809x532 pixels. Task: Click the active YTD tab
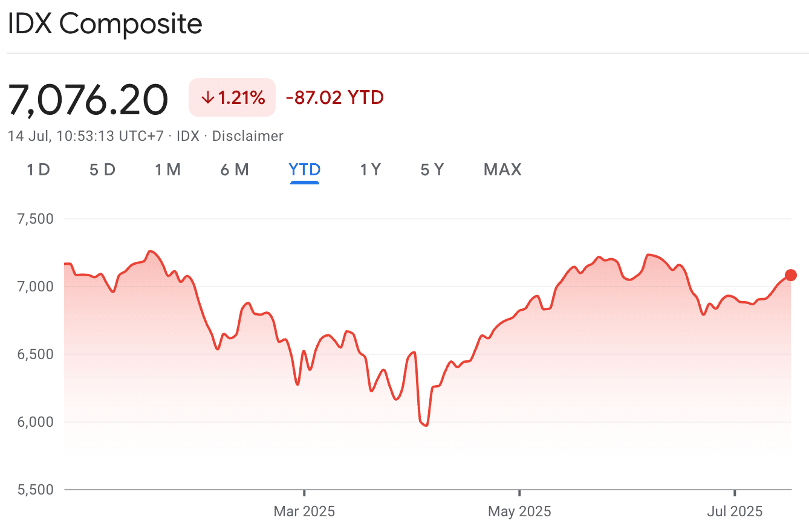pyautogui.click(x=305, y=170)
